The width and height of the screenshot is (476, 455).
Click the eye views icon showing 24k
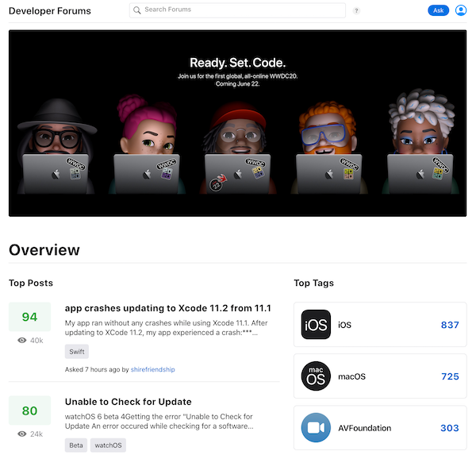[21, 434]
